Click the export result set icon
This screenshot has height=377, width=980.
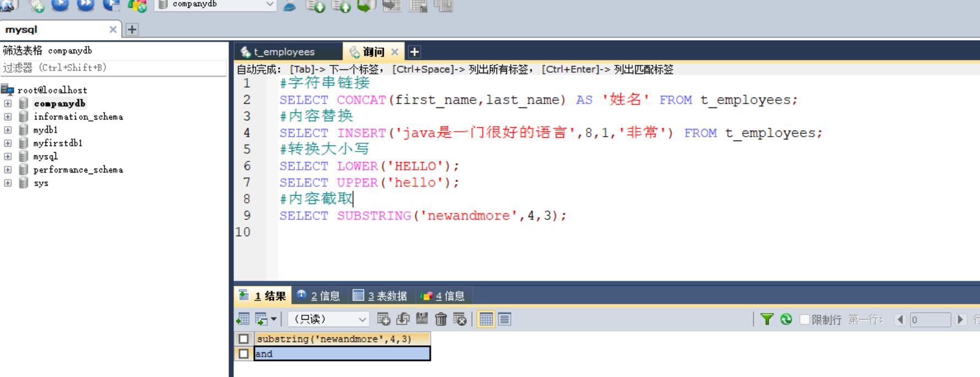[x=243, y=319]
